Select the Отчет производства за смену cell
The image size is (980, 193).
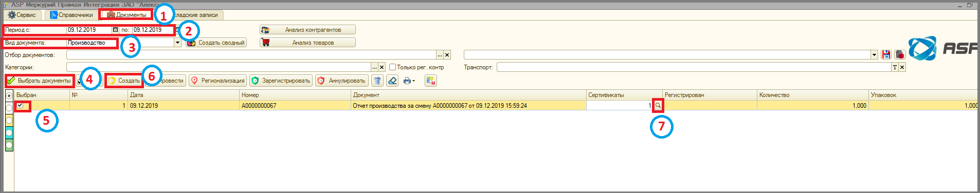click(x=468, y=106)
